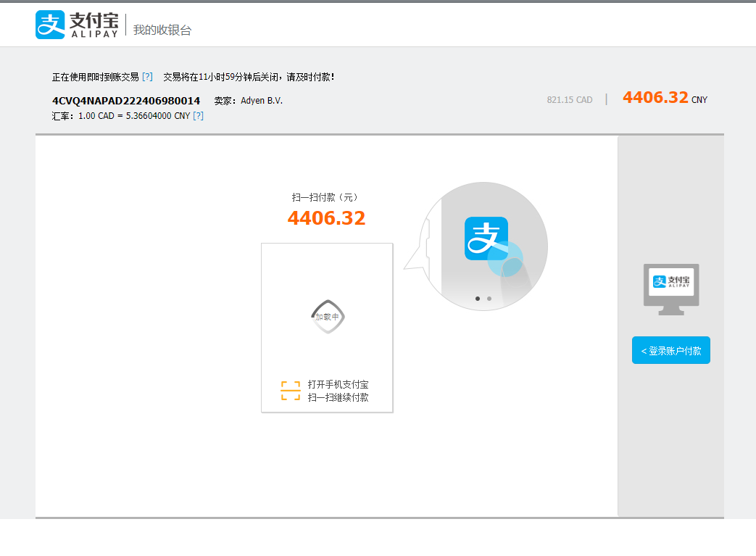Click the 打开手机支付宝扫一扫继续付款 instruction text

(x=338, y=391)
